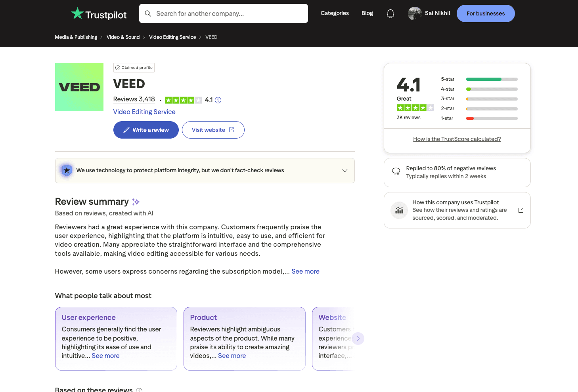Click the search for another company field

click(224, 13)
